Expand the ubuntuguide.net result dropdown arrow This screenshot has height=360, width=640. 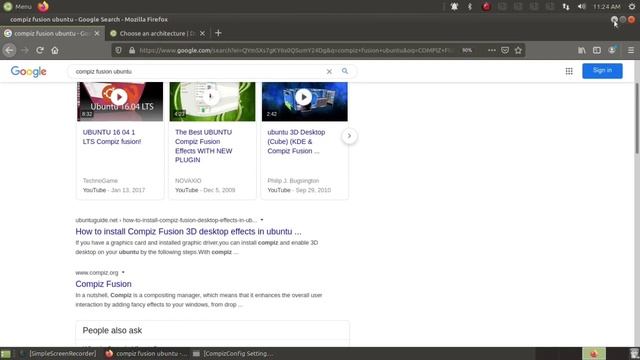[x=262, y=220]
